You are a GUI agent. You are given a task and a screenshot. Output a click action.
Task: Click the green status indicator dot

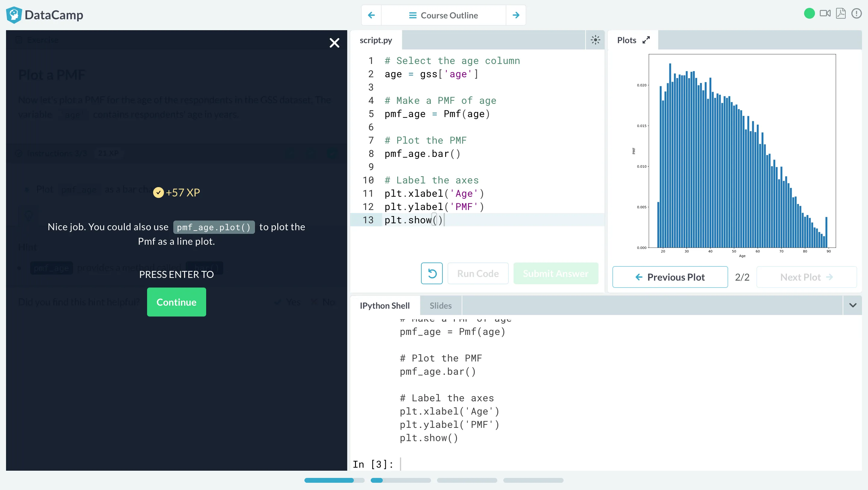tap(810, 15)
